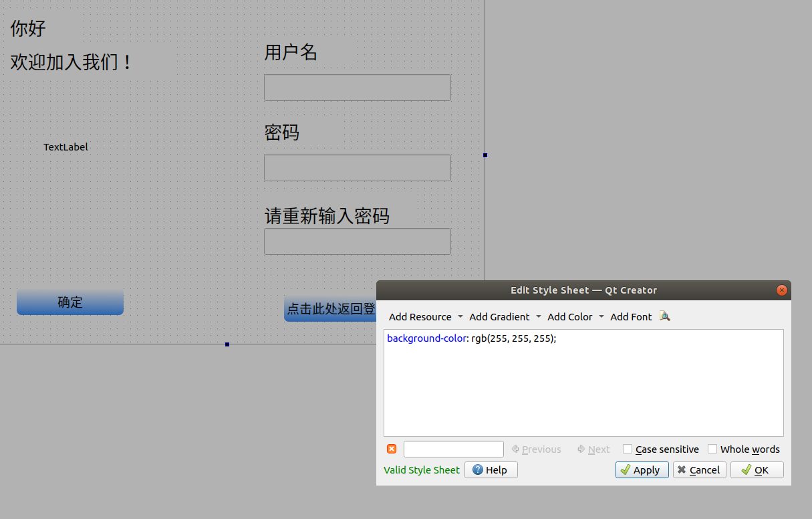
Task: Tick the Case sensitive checkbox
Action: pyautogui.click(x=628, y=449)
